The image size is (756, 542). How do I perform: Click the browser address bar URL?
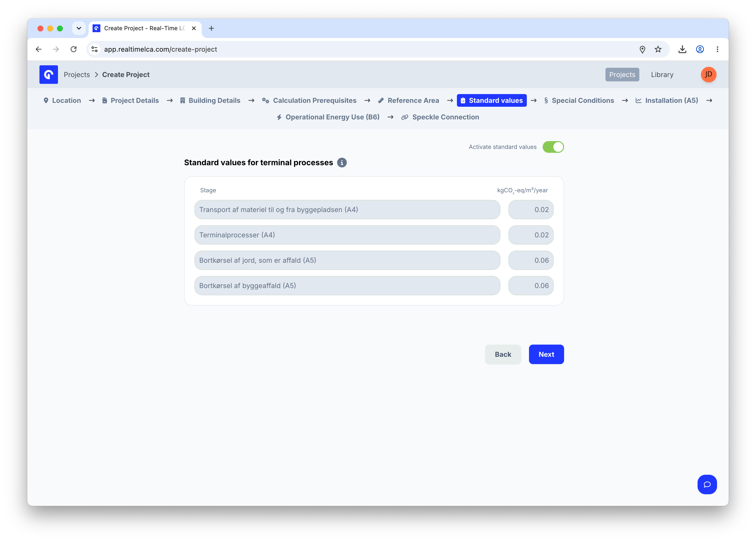point(161,49)
